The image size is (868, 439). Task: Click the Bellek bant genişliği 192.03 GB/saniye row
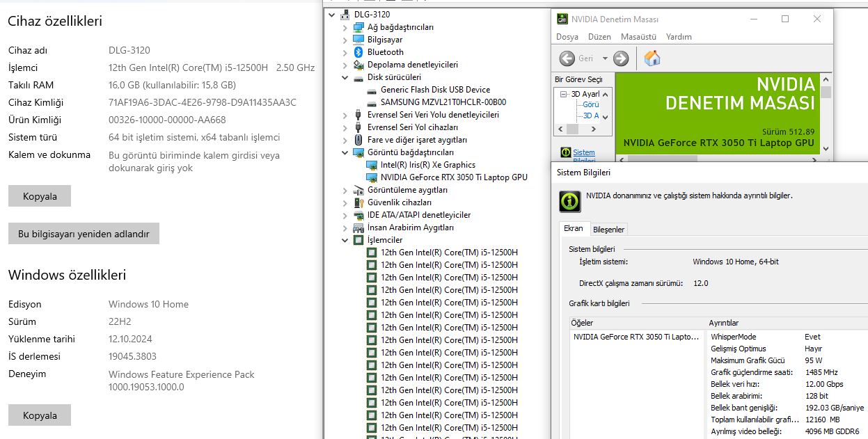tap(787, 408)
